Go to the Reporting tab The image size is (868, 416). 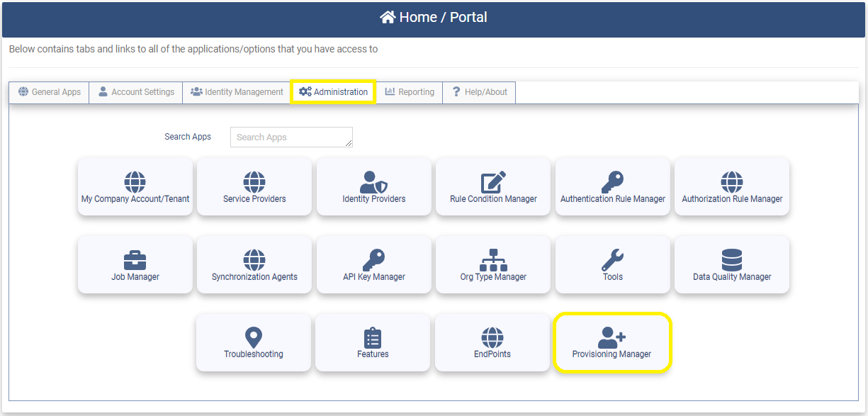pos(410,92)
